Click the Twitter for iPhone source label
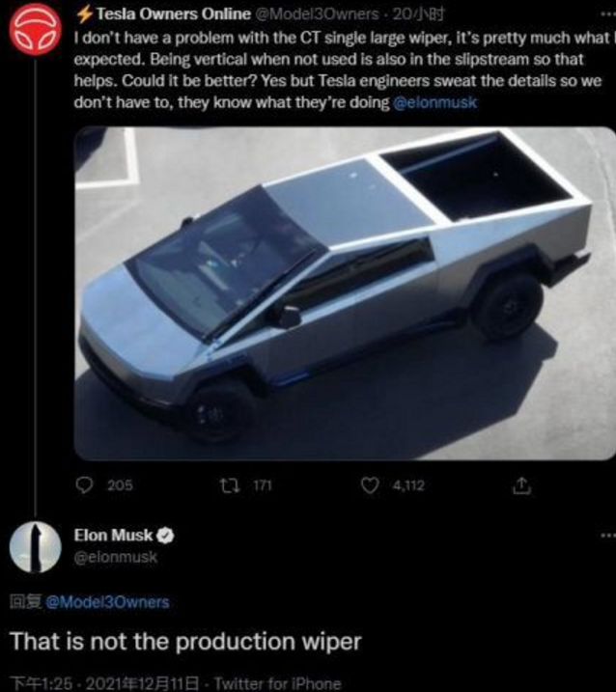The width and height of the screenshot is (616, 692). [278, 683]
